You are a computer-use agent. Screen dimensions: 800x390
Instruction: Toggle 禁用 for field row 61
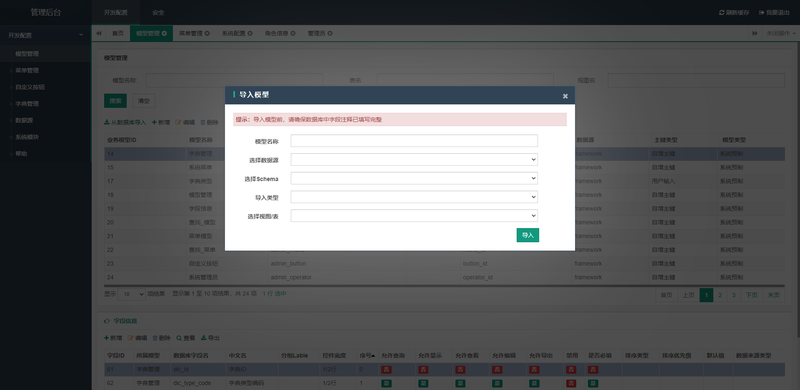coord(571,370)
